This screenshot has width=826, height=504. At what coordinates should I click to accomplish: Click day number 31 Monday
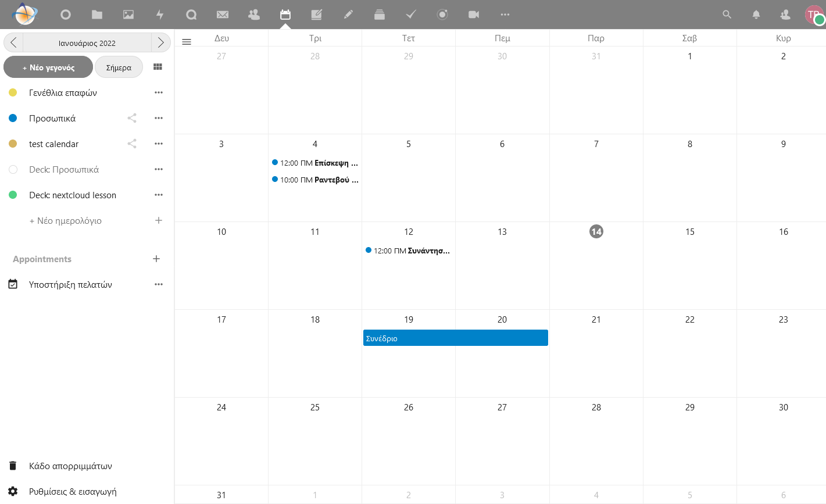click(221, 495)
